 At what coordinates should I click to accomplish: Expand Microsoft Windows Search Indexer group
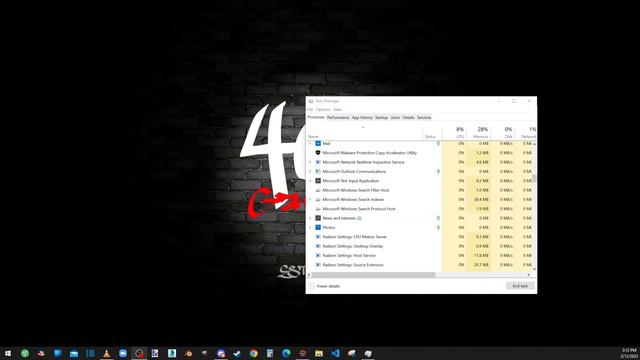coord(310,200)
